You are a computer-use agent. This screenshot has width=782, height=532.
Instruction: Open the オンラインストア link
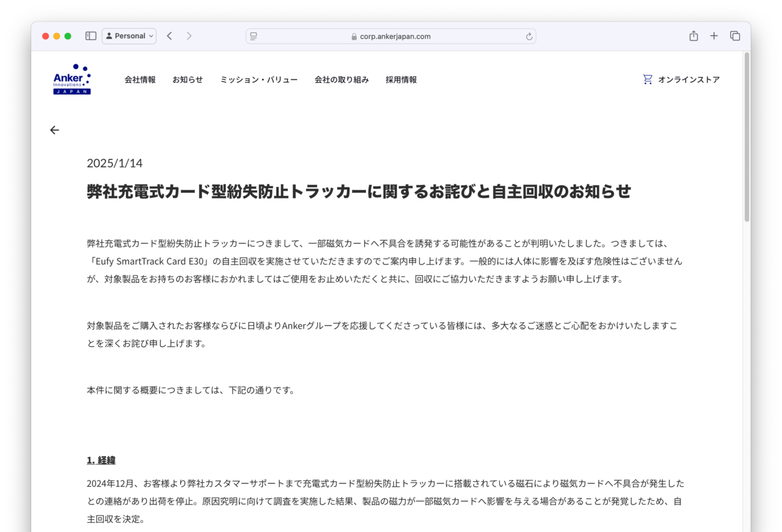(689, 79)
